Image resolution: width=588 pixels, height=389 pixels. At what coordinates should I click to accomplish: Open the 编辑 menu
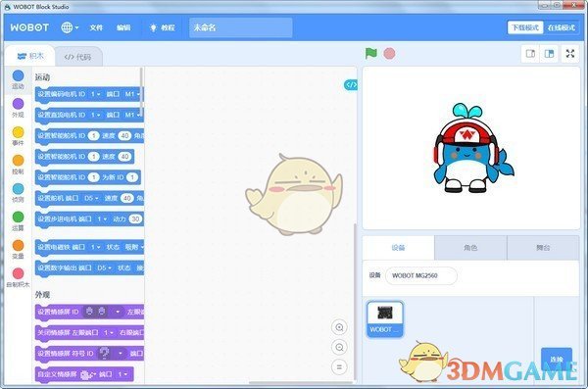tap(123, 27)
